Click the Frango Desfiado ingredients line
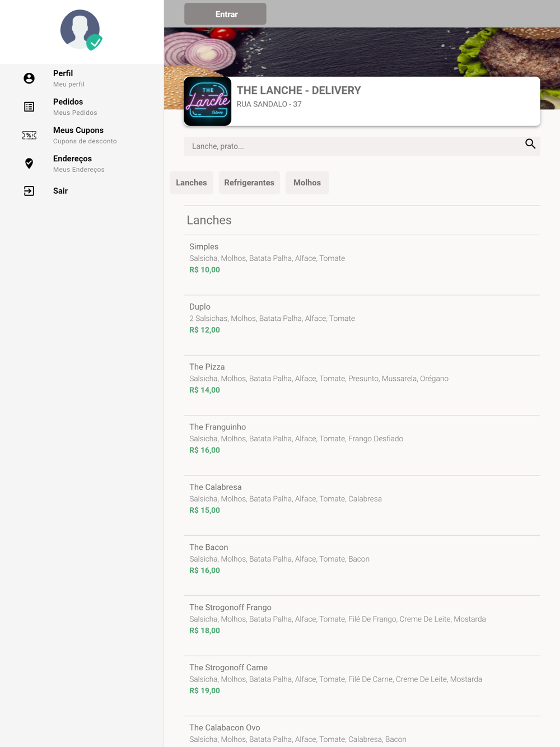 296,439
